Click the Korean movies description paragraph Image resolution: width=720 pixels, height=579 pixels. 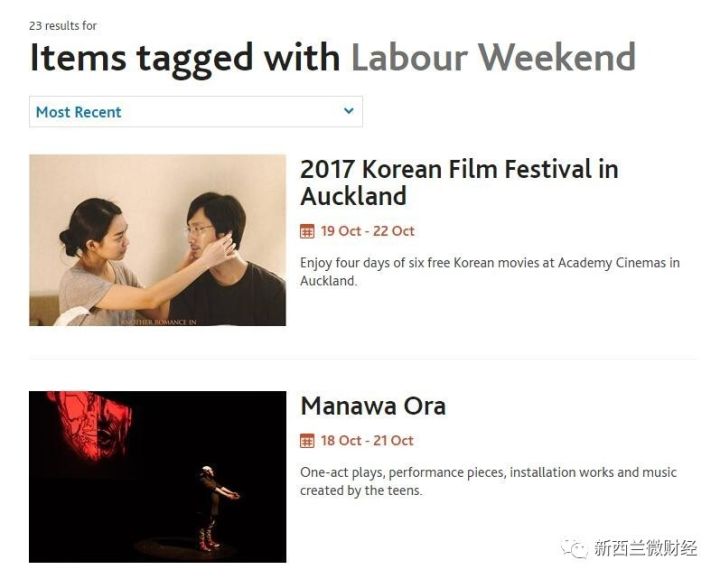point(490,271)
